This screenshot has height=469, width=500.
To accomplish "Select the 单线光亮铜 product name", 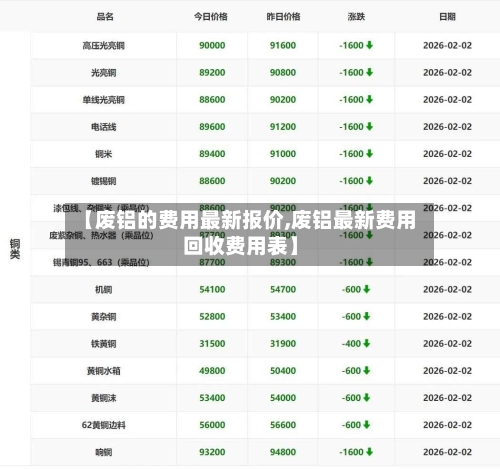I will click(104, 100).
